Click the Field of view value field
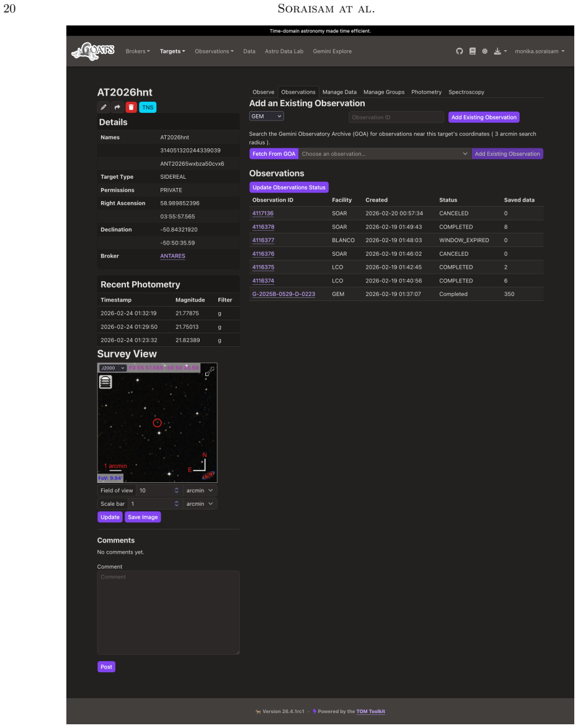578x728 pixels. coord(159,490)
